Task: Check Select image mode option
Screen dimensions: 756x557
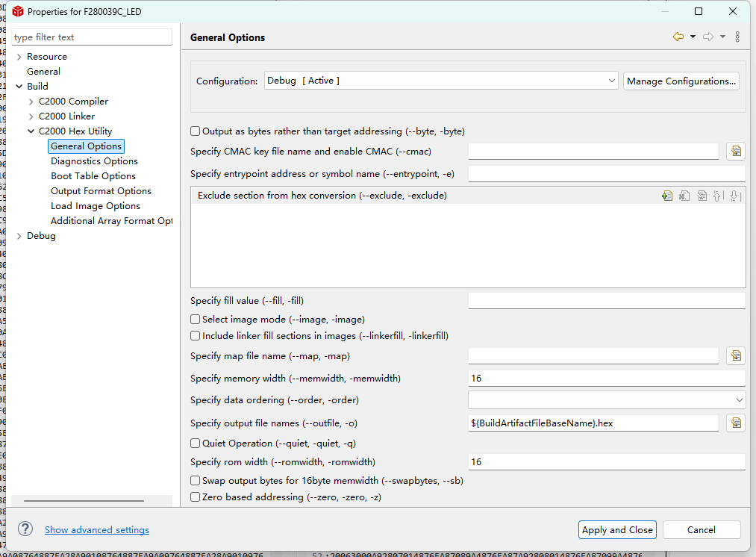Action: coord(196,320)
